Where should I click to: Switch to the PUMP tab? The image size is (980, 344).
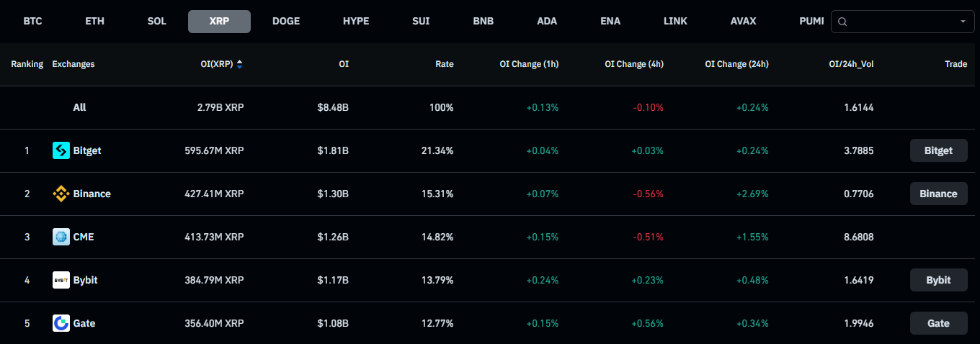tap(811, 22)
